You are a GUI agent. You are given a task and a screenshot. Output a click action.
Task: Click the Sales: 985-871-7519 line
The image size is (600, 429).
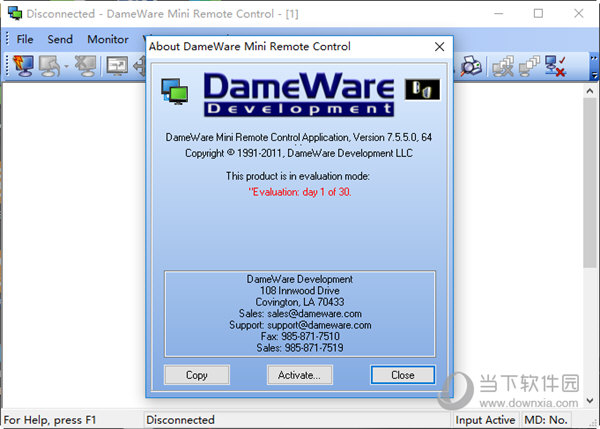click(300, 348)
